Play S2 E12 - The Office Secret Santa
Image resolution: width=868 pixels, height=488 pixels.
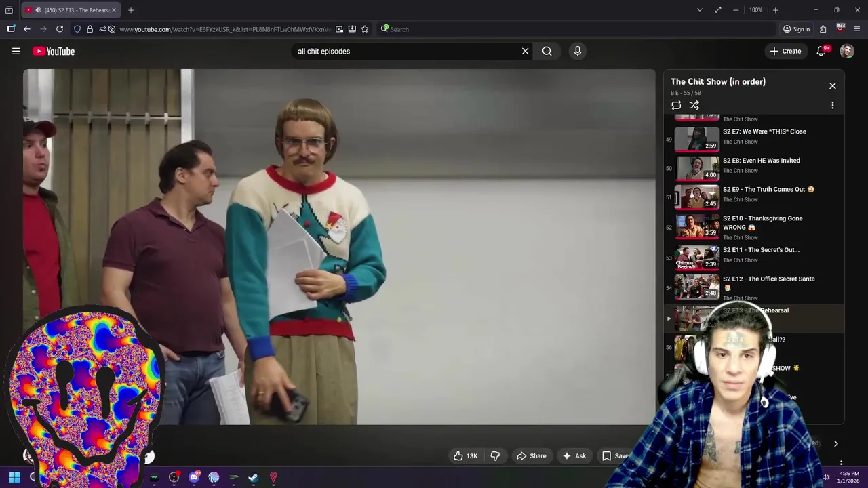(x=769, y=283)
